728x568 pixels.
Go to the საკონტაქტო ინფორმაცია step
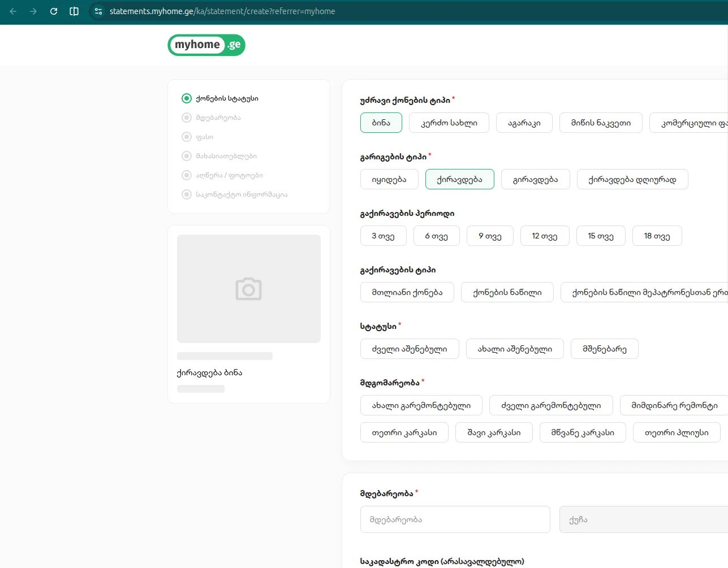pyautogui.click(x=234, y=194)
